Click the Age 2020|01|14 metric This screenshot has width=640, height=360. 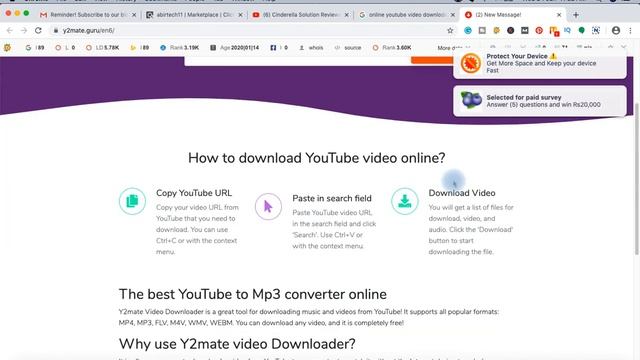click(x=235, y=48)
